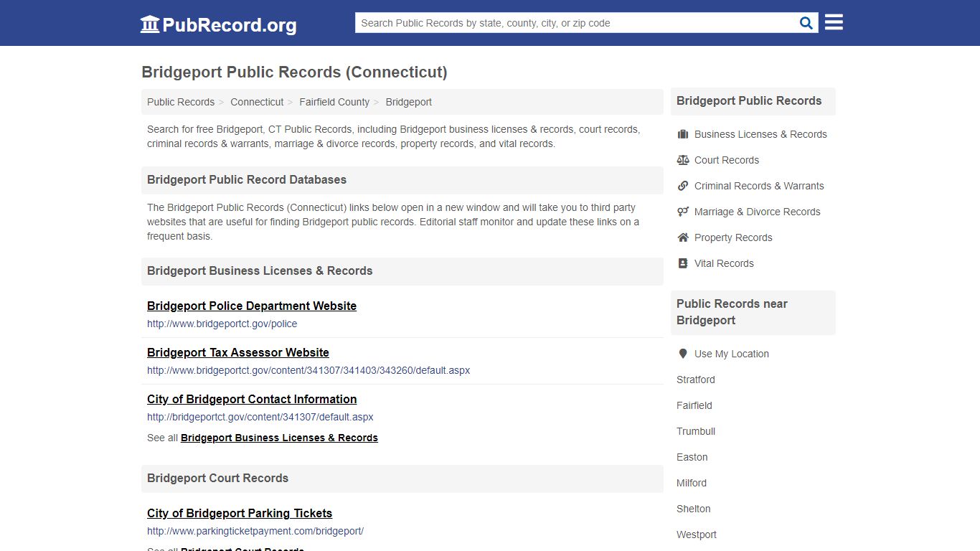Choose Use My Location
Image resolution: width=980 pixels, height=551 pixels.
732,354
